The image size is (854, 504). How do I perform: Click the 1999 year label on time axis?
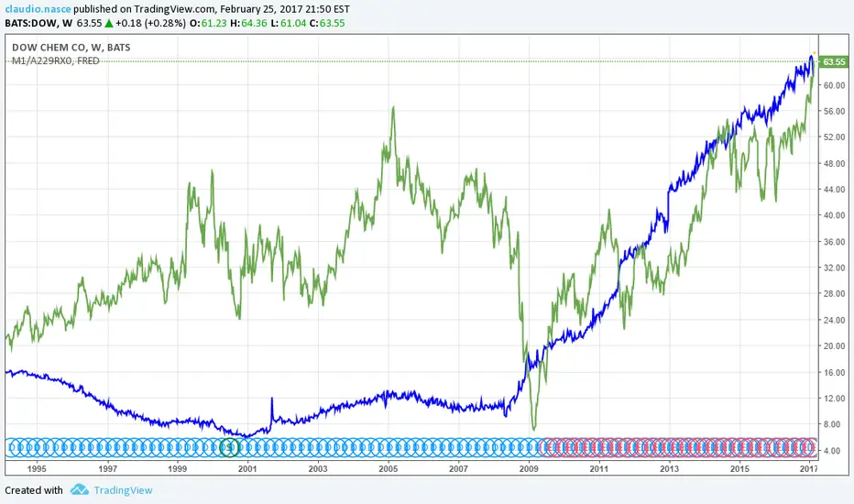point(178,468)
